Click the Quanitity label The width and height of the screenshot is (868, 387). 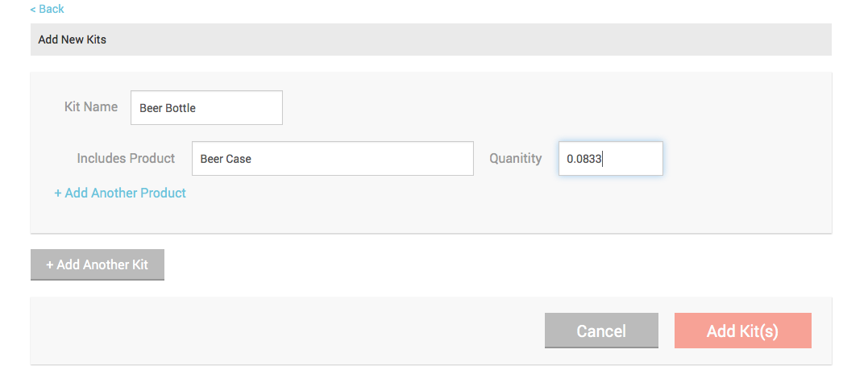click(515, 158)
